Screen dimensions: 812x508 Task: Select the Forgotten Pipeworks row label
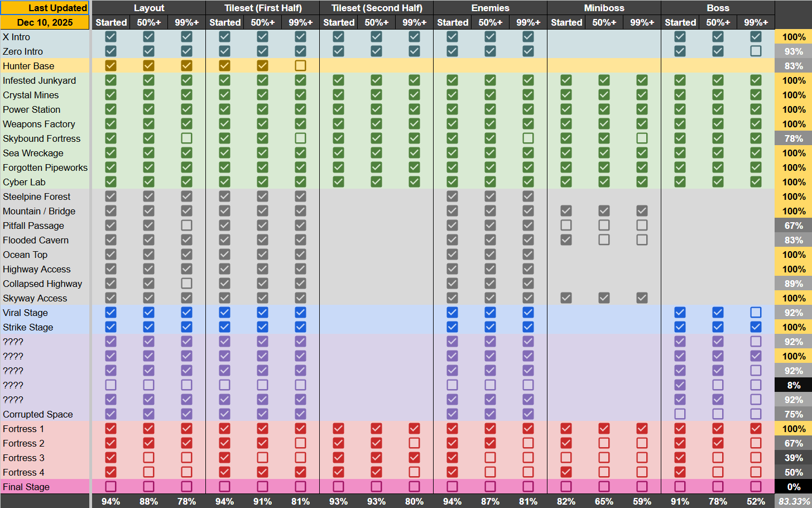tap(45, 167)
